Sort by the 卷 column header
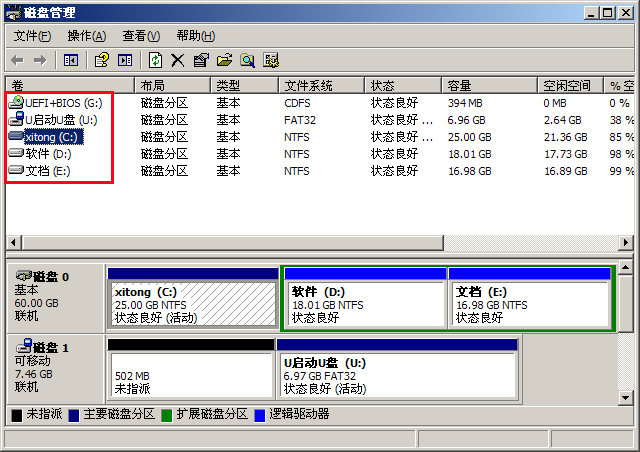Screen dimensions: 640x452 (x=70, y=85)
